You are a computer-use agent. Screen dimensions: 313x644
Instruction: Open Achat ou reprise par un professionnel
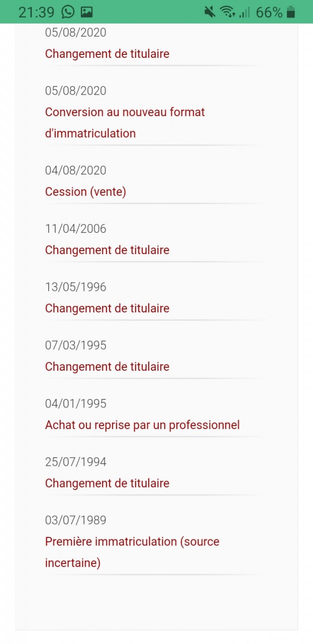pyautogui.click(x=142, y=425)
